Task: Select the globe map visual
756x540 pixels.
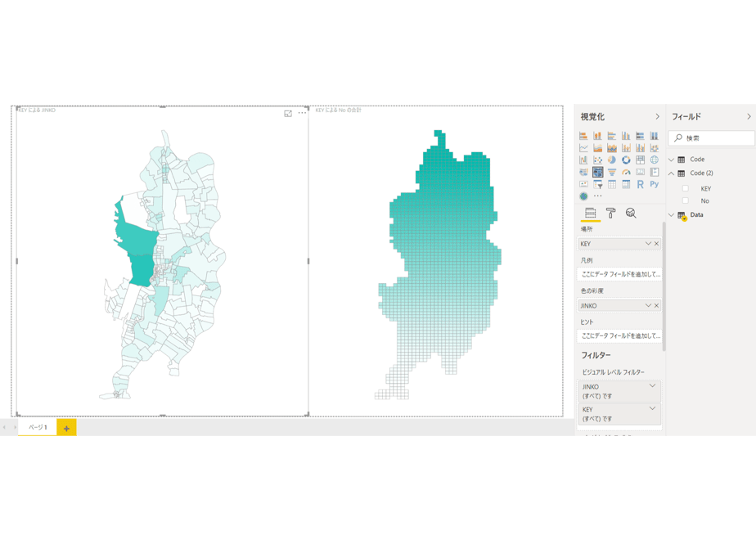Action: 655,160
